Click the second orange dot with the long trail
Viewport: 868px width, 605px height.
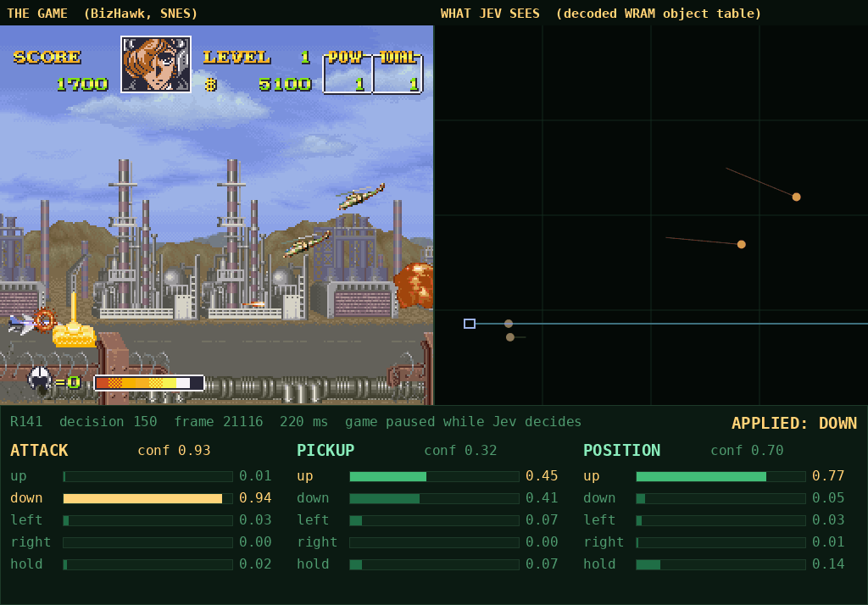(x=741, y=244)
